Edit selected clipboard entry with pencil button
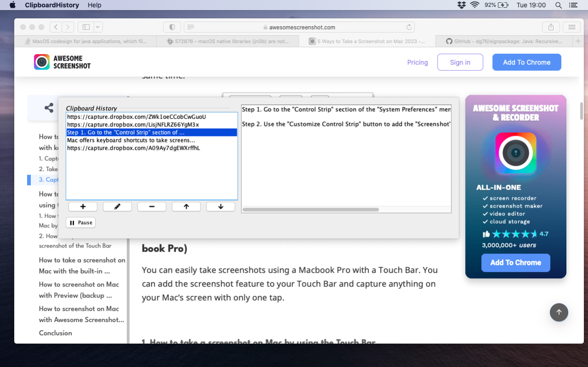This screenshot has height=367, width=588. click(117, 207)
